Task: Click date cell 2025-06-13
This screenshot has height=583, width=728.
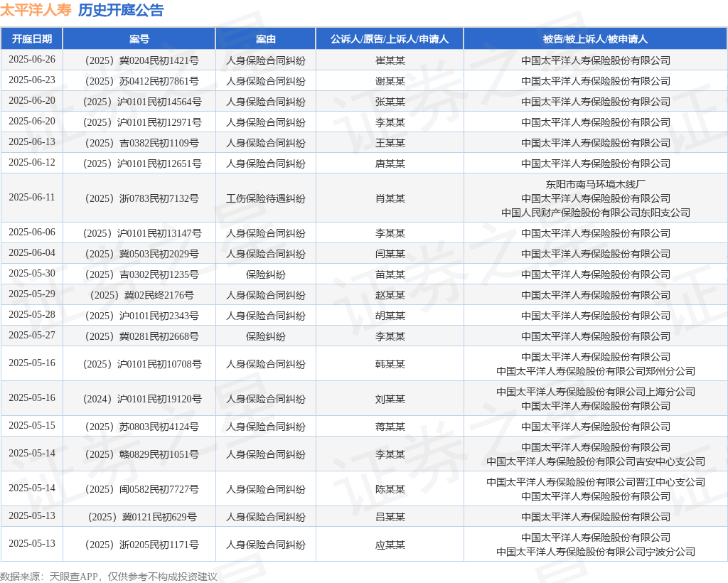Action: 31,142
